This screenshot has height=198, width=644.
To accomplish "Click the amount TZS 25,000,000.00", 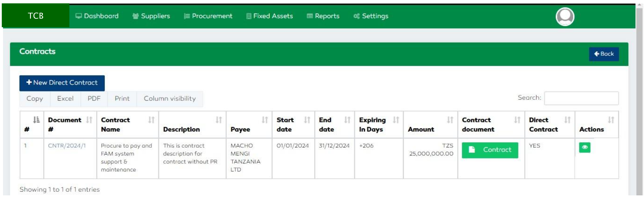I will 431,149.
